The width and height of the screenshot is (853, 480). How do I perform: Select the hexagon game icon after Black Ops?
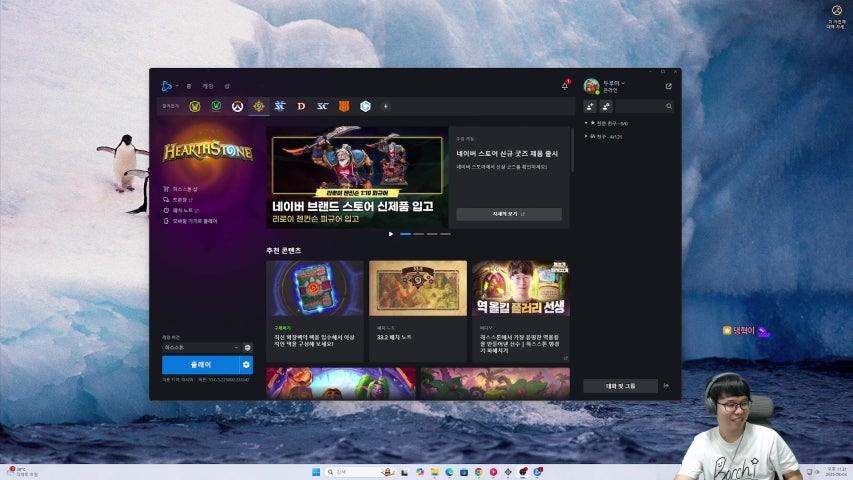pyautogui.click(x=365, y=106)
